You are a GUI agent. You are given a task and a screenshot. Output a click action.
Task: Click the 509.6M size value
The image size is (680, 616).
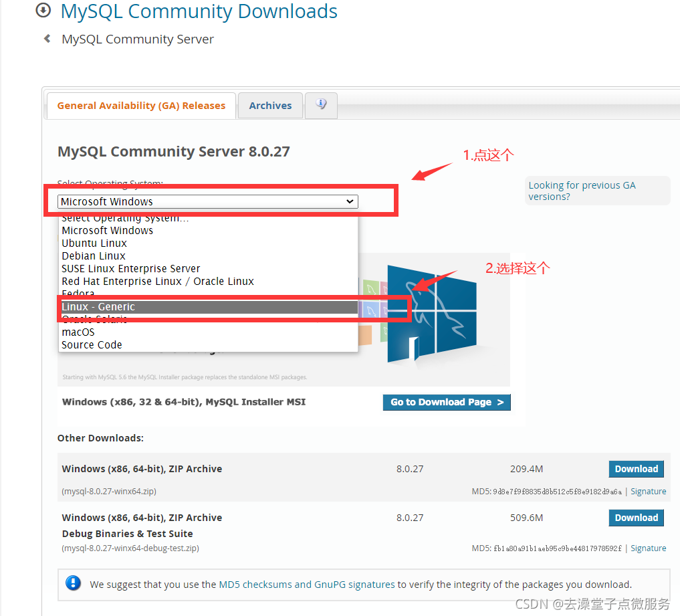pos(526,518)
